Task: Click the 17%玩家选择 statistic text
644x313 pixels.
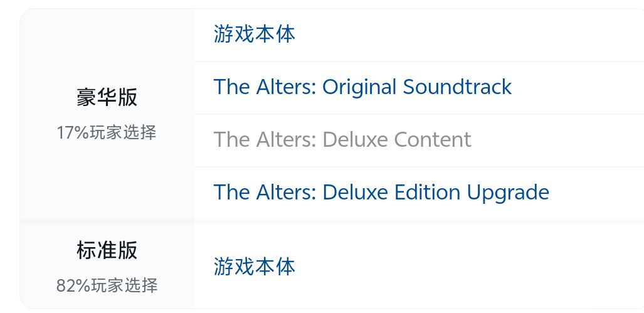Action: 107,133
